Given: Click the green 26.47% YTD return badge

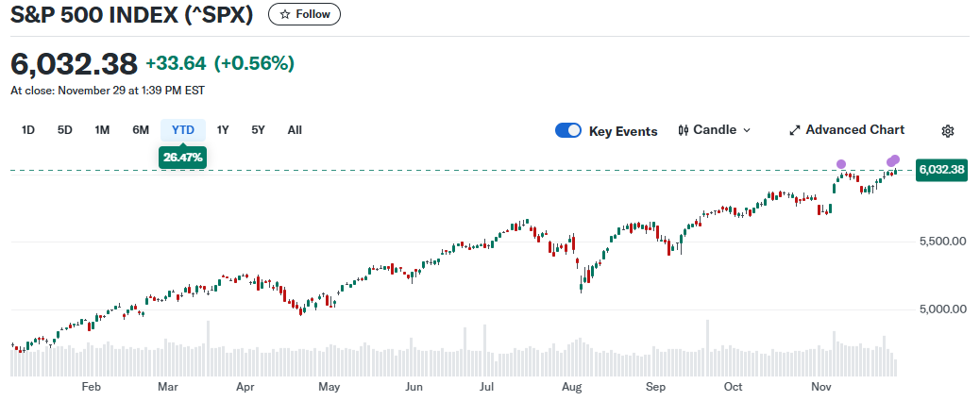Looking at the screenshot, I should coord(182,157).
